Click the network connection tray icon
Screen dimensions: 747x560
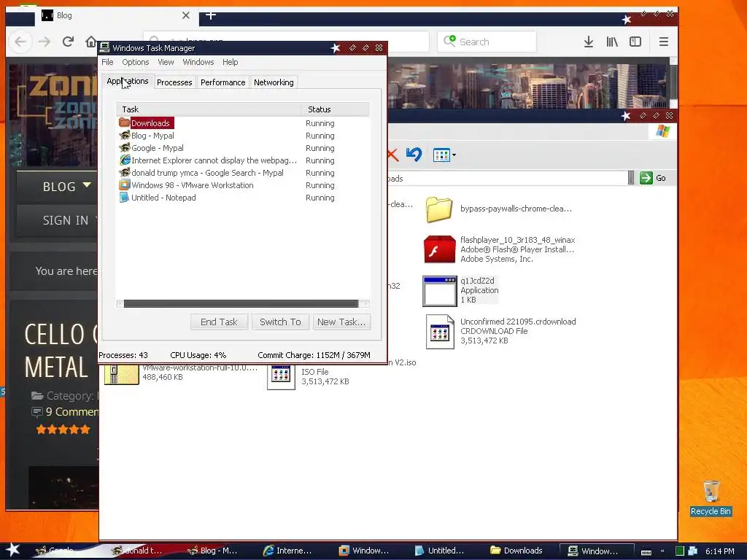click(x=693, y=551)
